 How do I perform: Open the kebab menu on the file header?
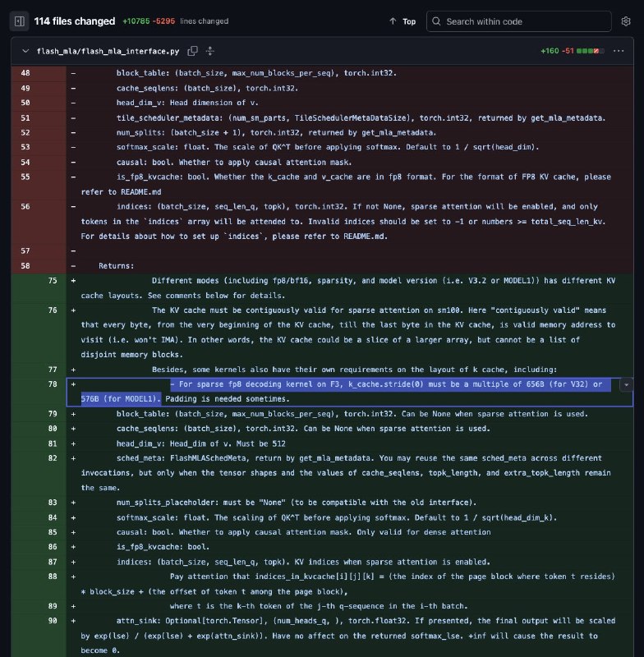coord(619,50)
